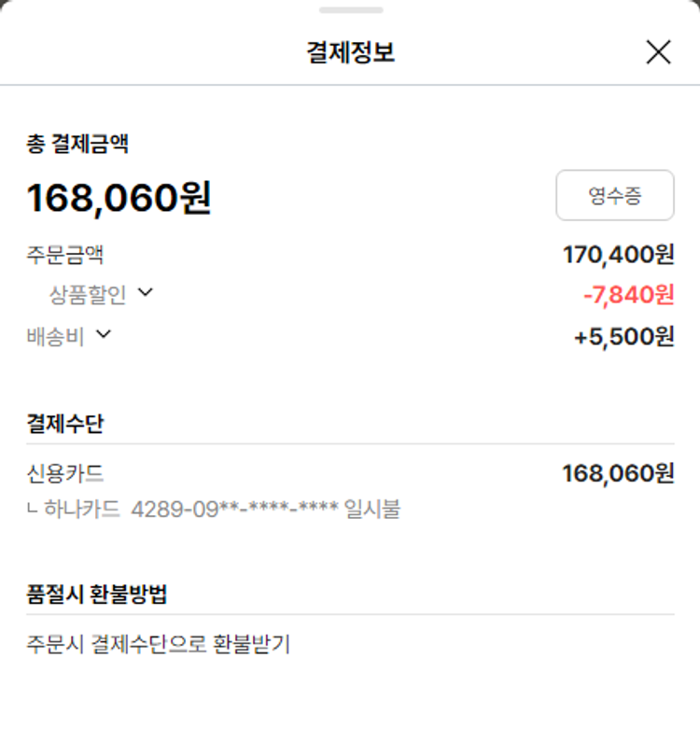
Task: Close the 결제정보 panel with X
Action: (x=658, y=52)
